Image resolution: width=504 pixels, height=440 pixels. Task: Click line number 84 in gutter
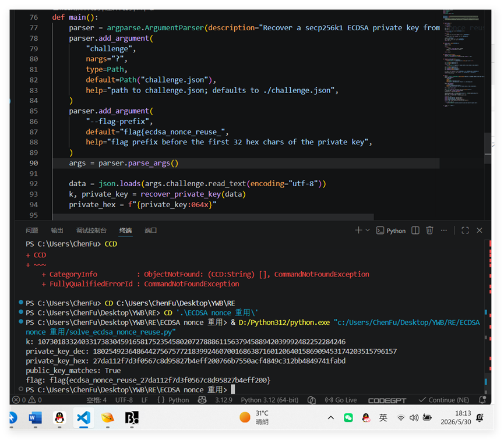pos(33,101)
